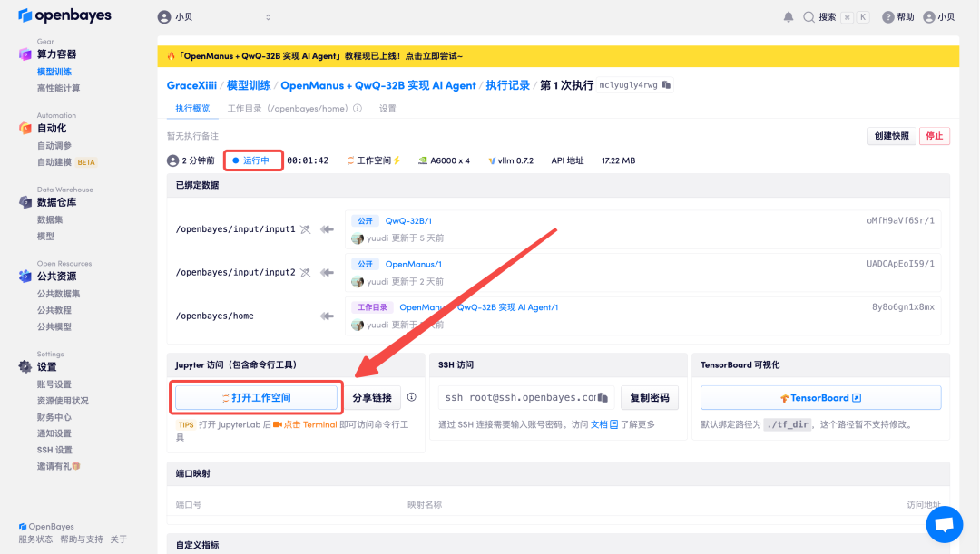Click 打开工作空间 button

(256, 397)
